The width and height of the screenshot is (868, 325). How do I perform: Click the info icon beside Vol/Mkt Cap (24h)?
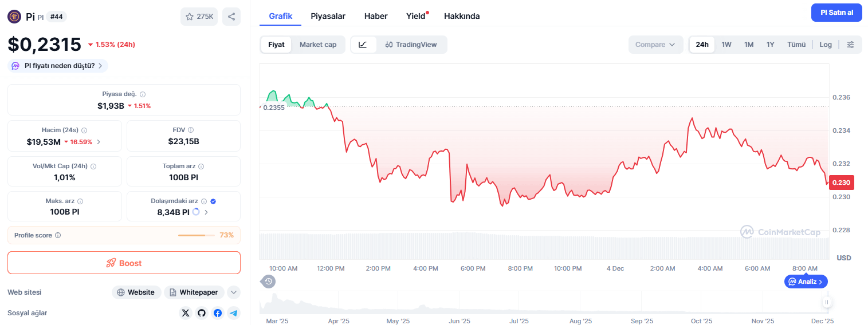click(93, 167)
